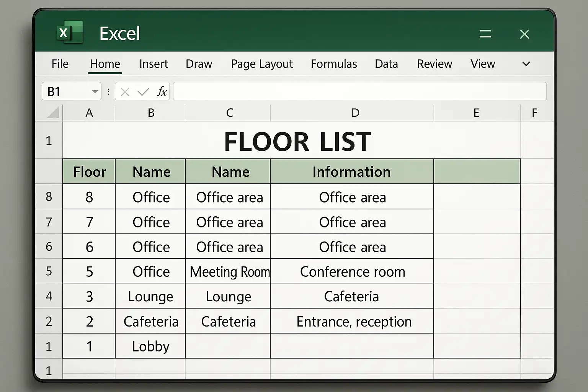Expand the ribbon chevron after View
This screenshot has height=392, width=588.
pyautogui.click(x=526, y=64)
